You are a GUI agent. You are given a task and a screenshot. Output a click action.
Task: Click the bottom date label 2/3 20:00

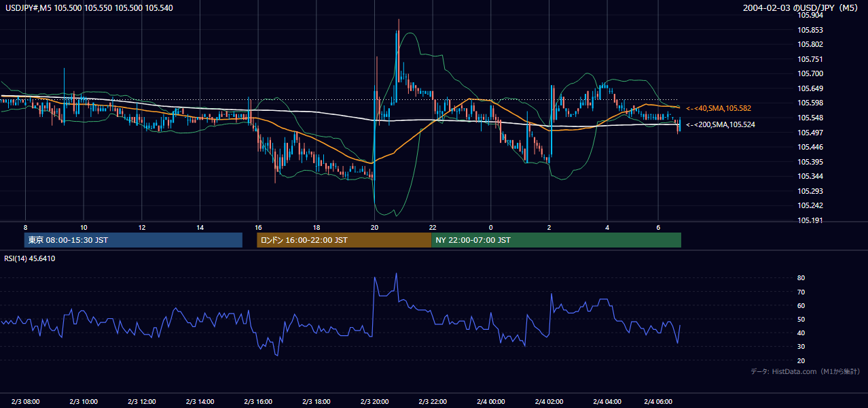(x=375, y=401)
